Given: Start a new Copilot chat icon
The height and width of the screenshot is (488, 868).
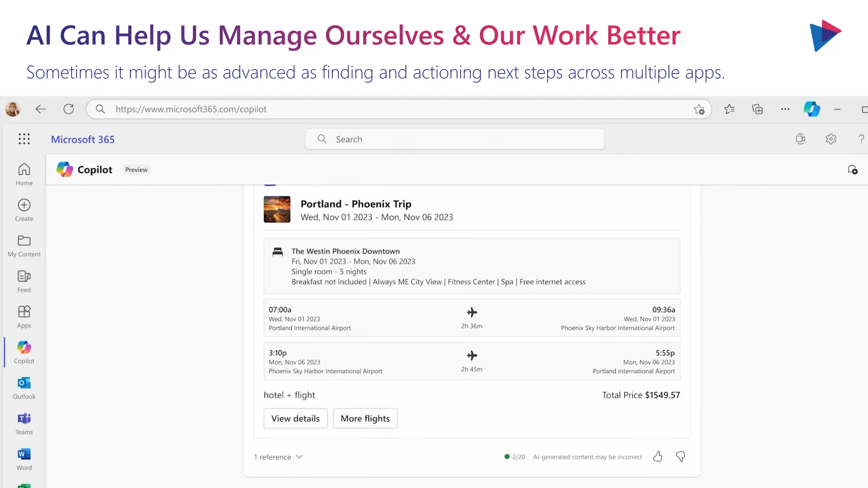Looking at the screenshot, I should tap(852, 169).
